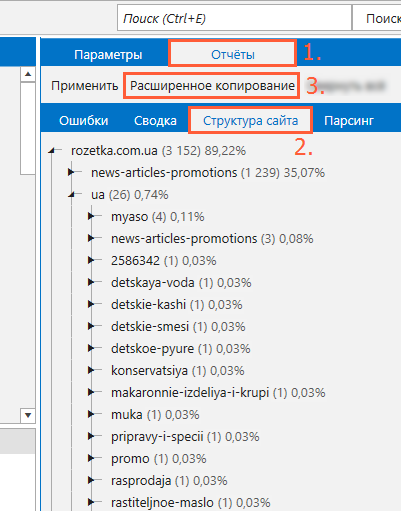Select the Структура сайта tab

[251, 120]
